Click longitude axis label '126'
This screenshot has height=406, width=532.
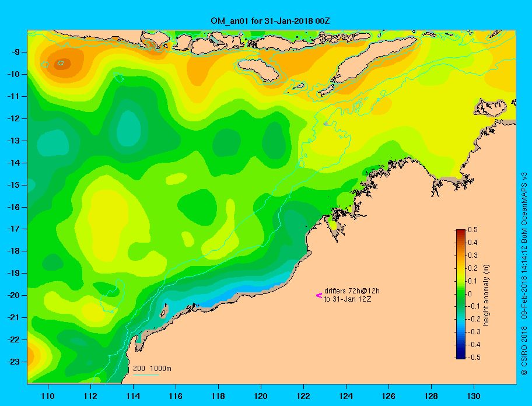(x=388, y=396)
